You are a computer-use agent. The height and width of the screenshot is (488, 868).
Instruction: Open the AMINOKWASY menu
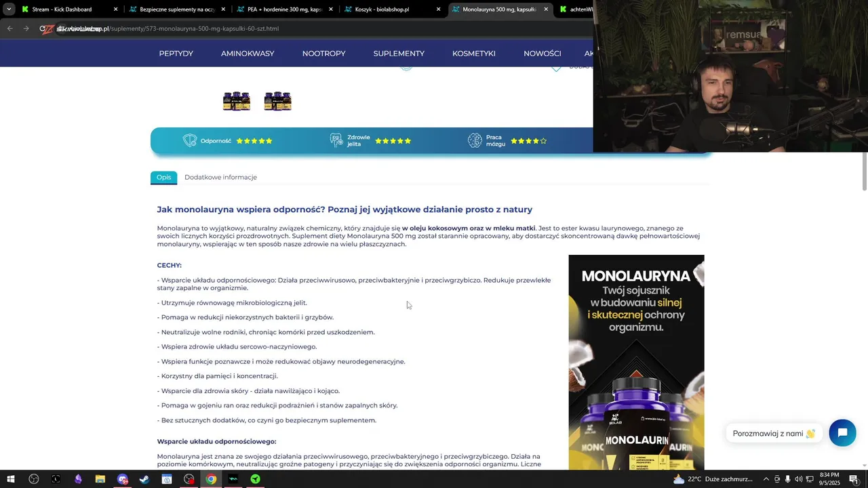tap(248, 53)
